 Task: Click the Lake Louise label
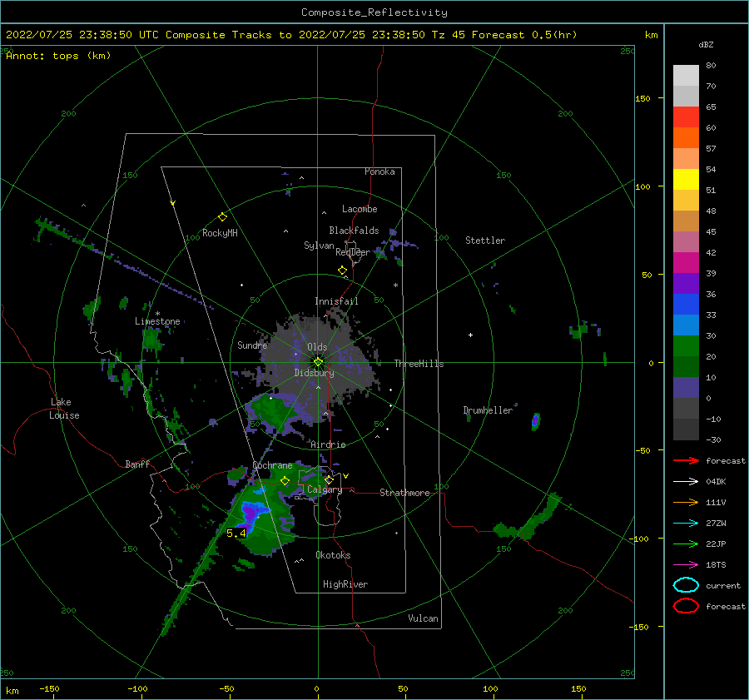64,409
